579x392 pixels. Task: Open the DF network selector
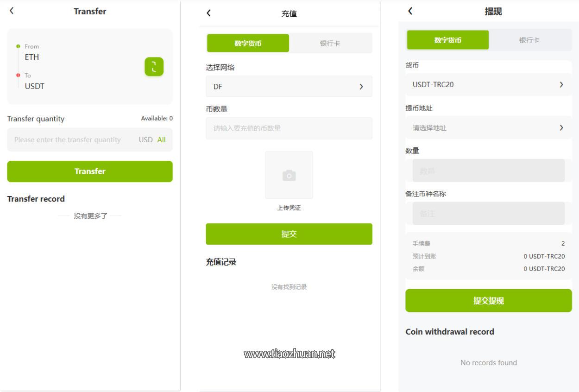pos(289,87)
